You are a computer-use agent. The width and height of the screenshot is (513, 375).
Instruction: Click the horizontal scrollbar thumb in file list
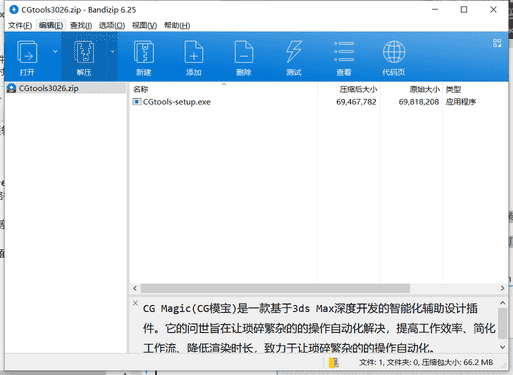point(275,288)
